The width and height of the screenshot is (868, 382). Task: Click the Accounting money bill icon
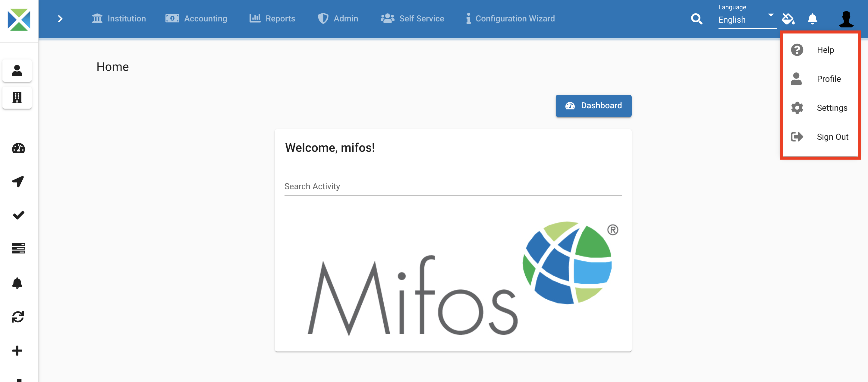click(x=172, y=18)
